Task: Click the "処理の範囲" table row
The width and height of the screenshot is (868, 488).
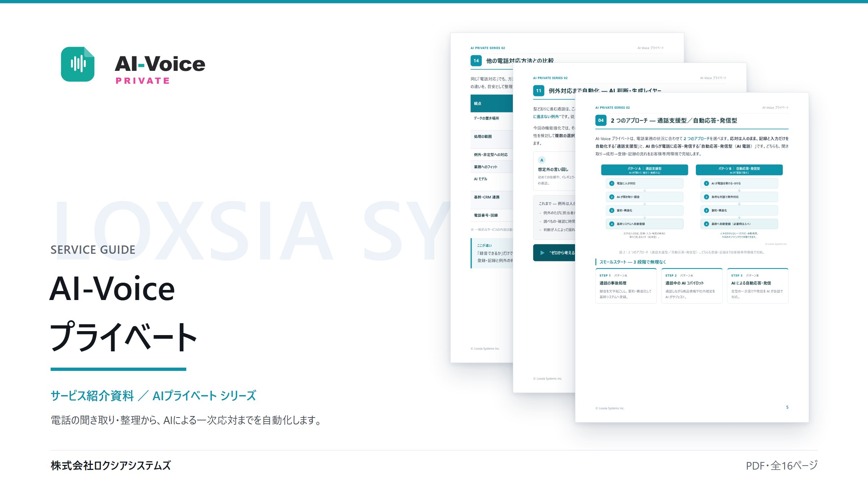Action: [x=492, y=139]
